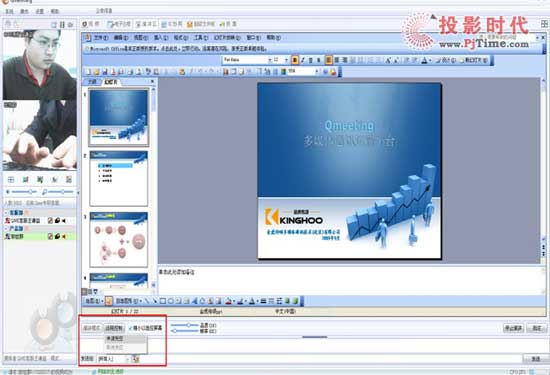Click the grid layout icon under video panel
This screenshot has height=375, width=550.
coord(11,180)
